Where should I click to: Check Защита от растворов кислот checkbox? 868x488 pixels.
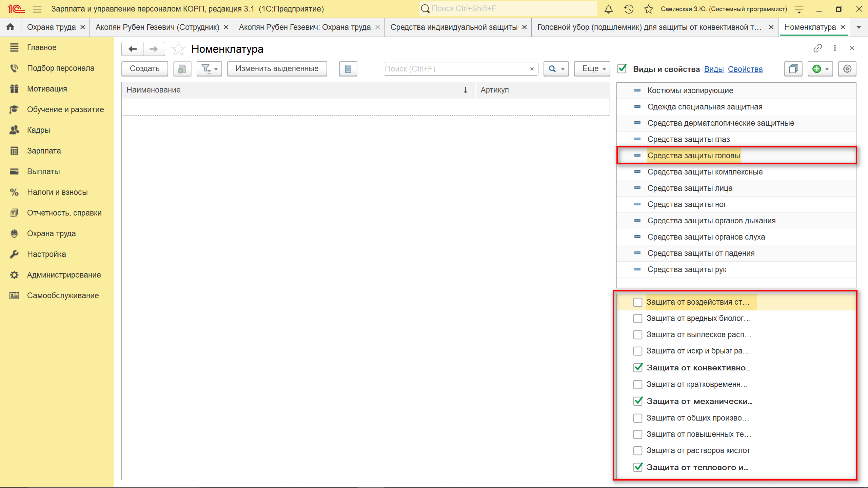637,451
